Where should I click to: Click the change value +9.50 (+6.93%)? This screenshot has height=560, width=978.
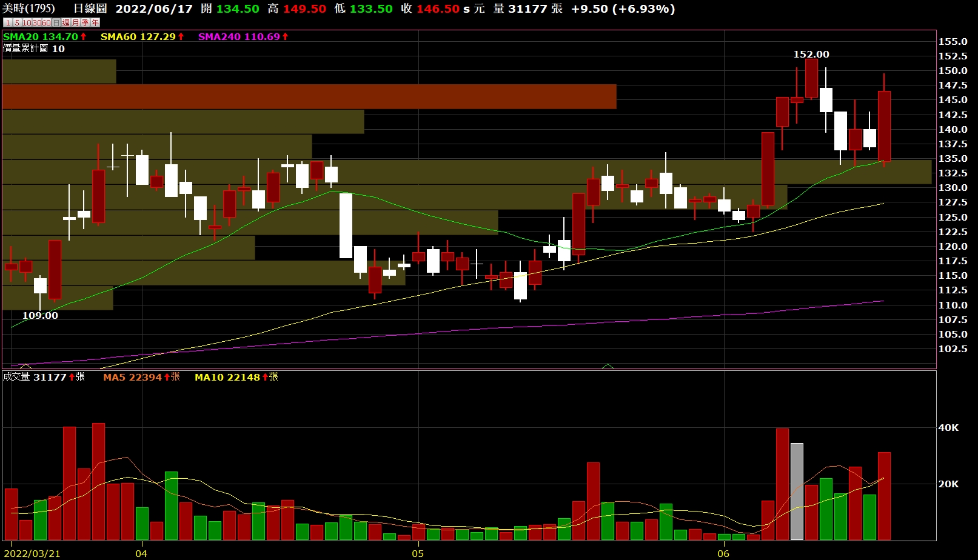coord(623,9)
